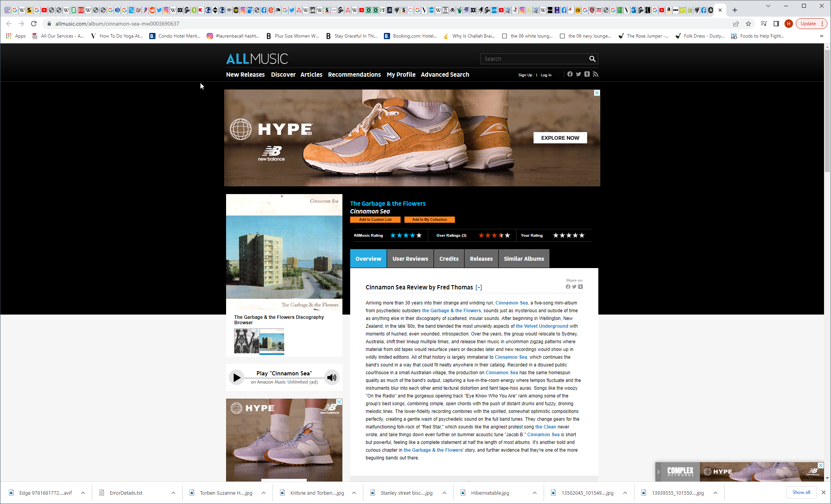
Task: Click the speaker volume icon in player
Action: click(332, 377)
